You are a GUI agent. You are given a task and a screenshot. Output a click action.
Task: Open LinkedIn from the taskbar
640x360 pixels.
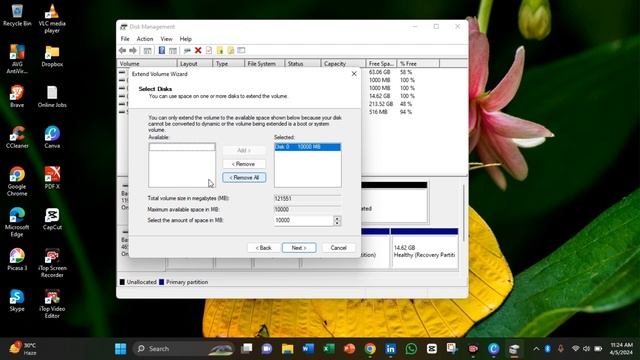390,349
